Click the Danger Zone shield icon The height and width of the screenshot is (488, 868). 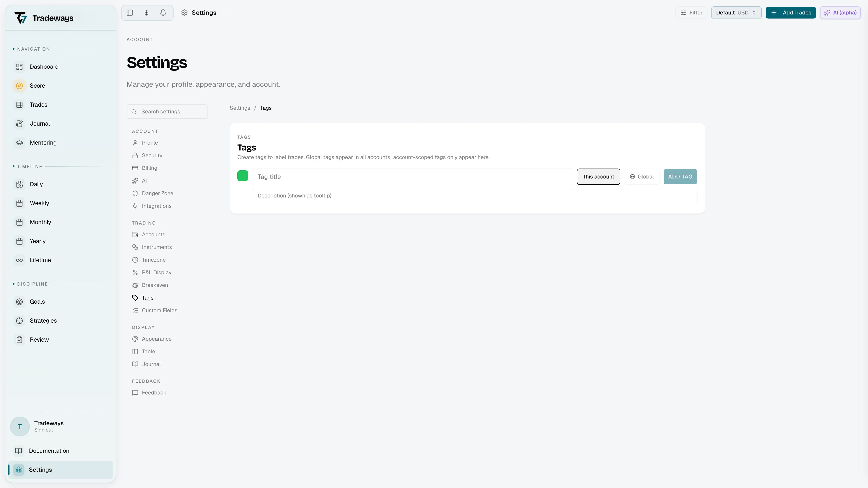pos(135,193)
